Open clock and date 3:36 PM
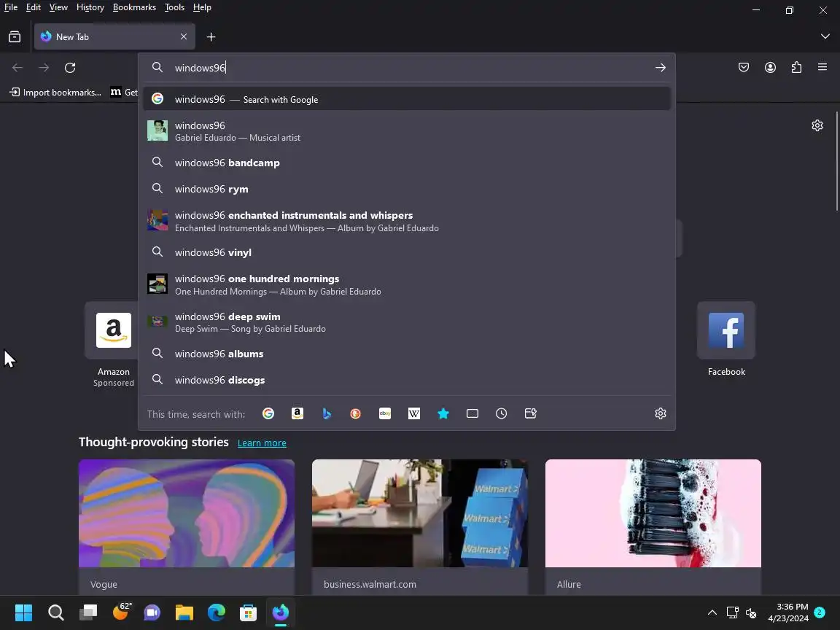 (x=788, y=612)
